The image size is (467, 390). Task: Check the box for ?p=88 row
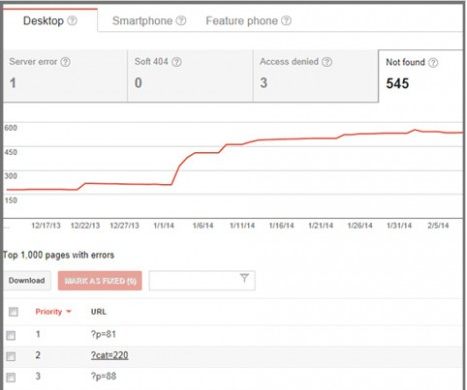coord(11,377)
